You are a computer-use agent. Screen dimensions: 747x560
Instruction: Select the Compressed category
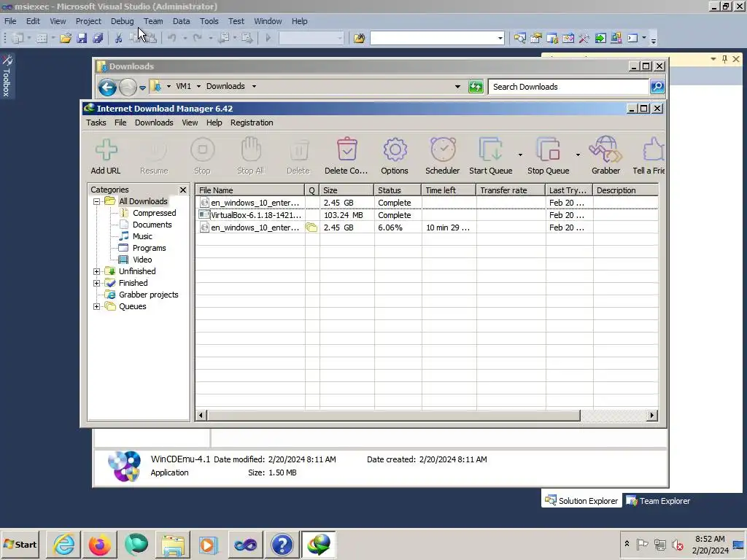coord(155,213)
